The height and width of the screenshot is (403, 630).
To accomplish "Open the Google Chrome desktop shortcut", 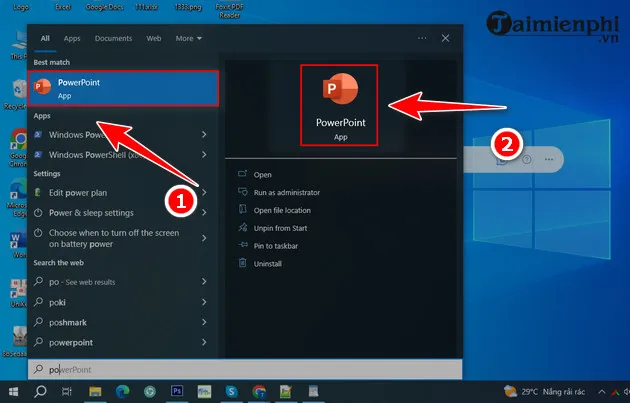I will pyautogui.click(x=18, y=147).
